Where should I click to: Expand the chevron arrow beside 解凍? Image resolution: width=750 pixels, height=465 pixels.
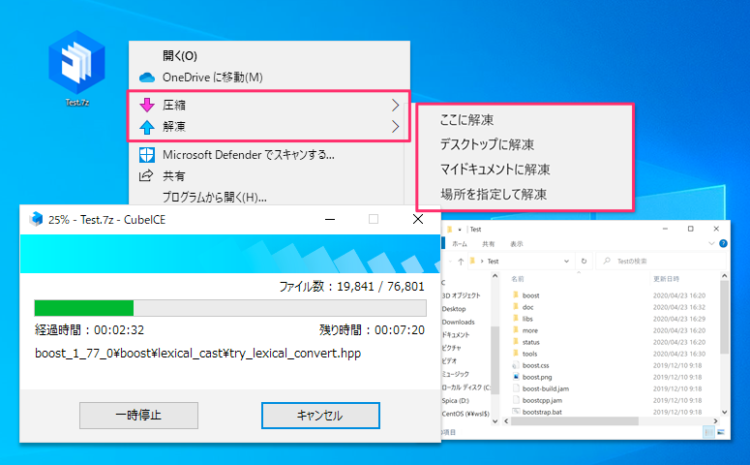tap(395, 127)
